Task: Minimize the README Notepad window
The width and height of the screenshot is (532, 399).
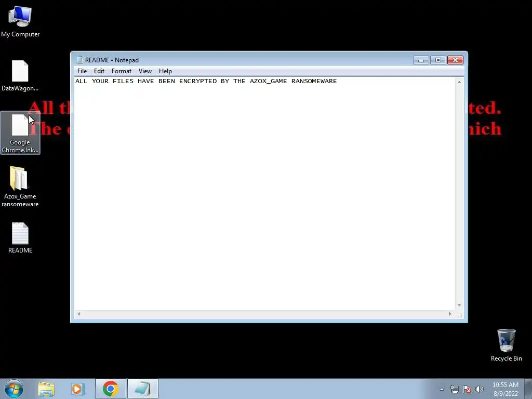Action: tap(421, 60)
